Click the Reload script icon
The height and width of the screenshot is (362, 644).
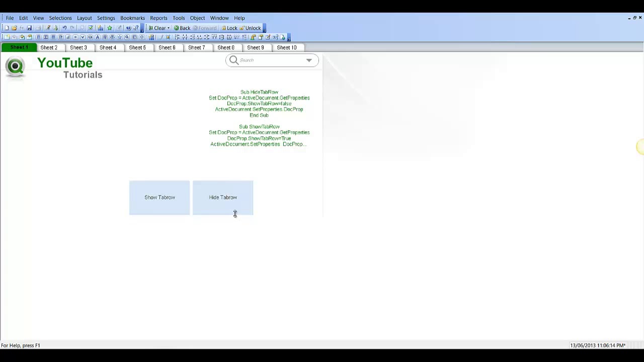coord(55,28)
